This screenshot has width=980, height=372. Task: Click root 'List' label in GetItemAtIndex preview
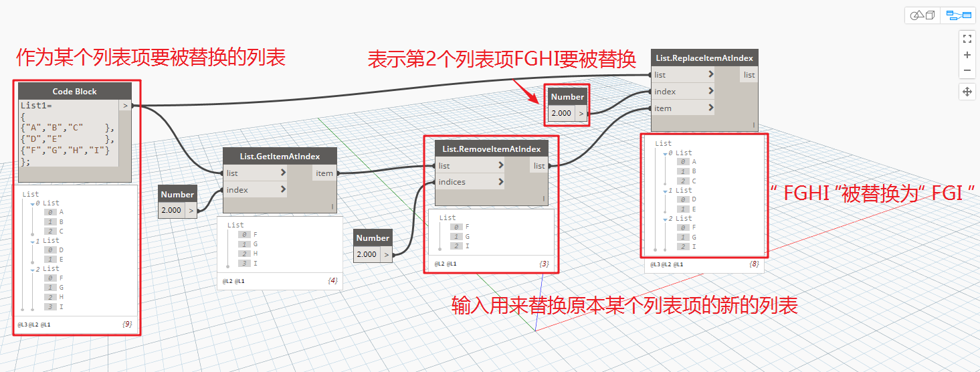point(235,225)
